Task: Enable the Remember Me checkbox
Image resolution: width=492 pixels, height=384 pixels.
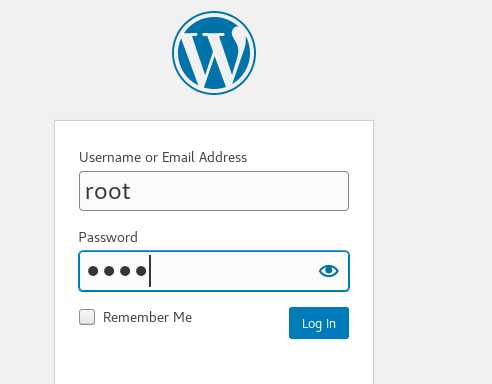Action: click(x=87, y=317)
